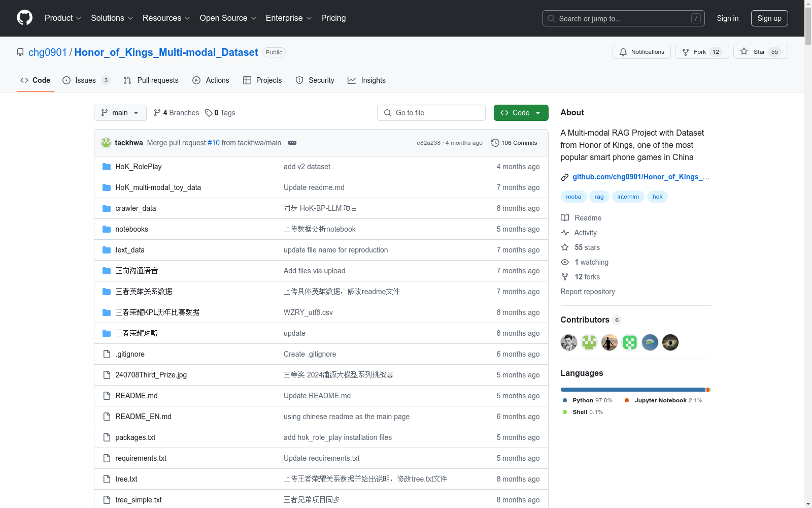Open the 240708Third_Prize.jpg file
Image resolution: width=812 pixels, height=508 pixels.
point(151,375)
